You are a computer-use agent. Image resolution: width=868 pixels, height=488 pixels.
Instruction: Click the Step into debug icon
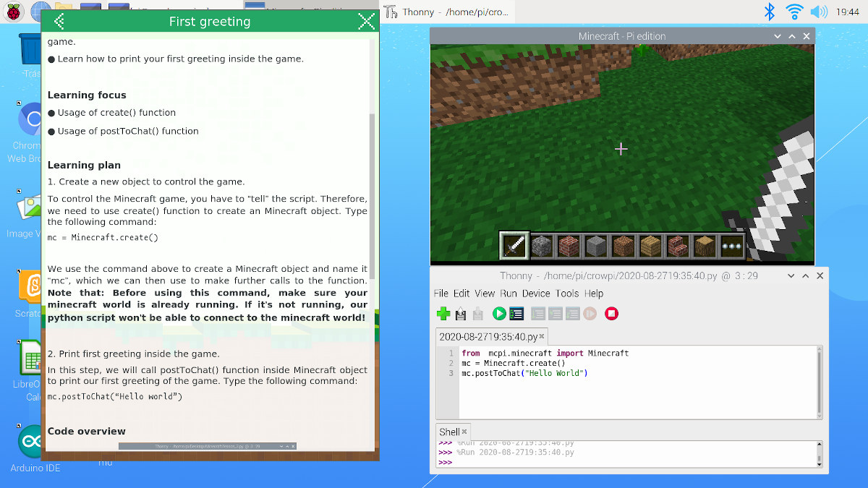tap(556, 314)
